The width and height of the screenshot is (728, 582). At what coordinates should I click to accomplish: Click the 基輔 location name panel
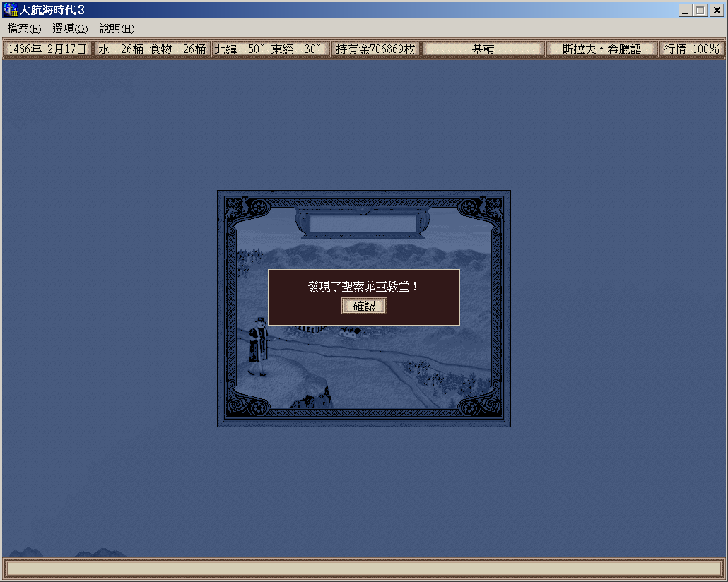483,49
